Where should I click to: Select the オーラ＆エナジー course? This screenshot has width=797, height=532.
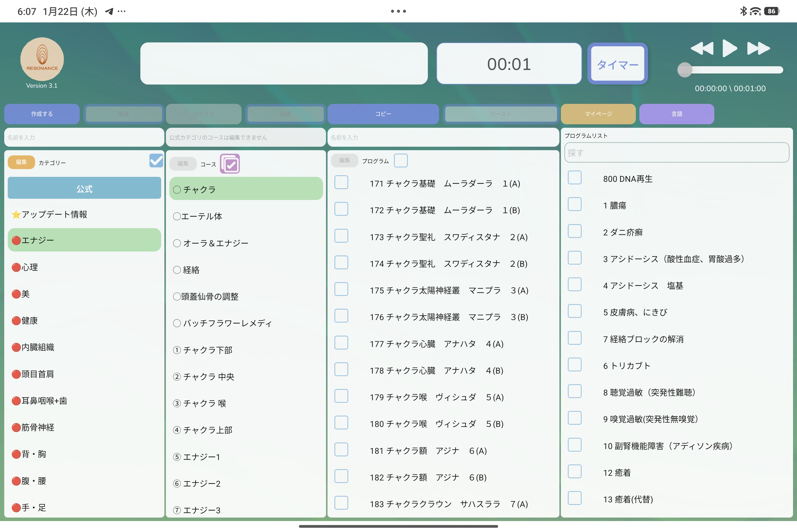click(x=246, y=243)
